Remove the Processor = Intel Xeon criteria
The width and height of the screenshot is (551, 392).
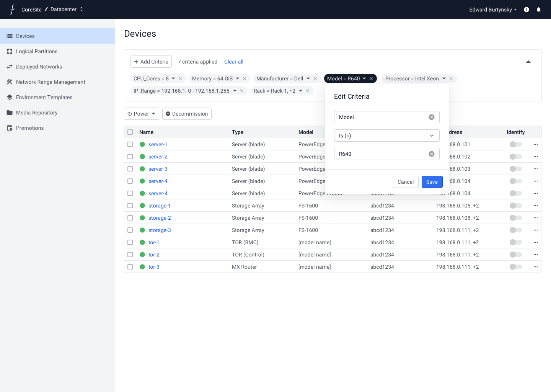click(x=451, y=78)
